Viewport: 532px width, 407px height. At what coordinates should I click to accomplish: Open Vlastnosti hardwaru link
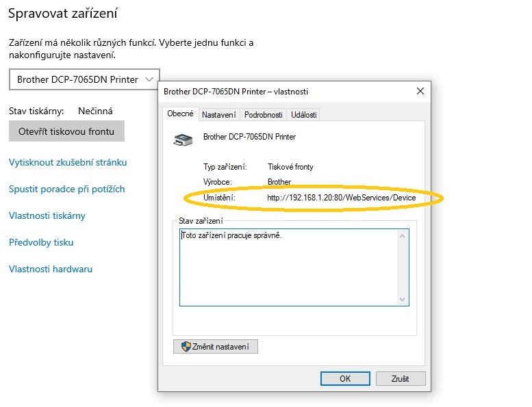[x=51, y=269]
